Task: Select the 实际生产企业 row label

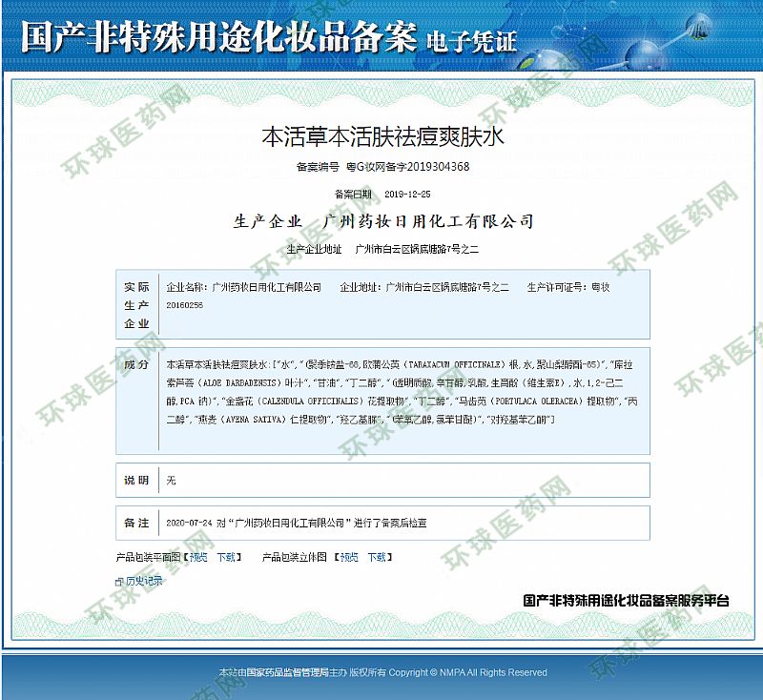Action: pos(136,305)
